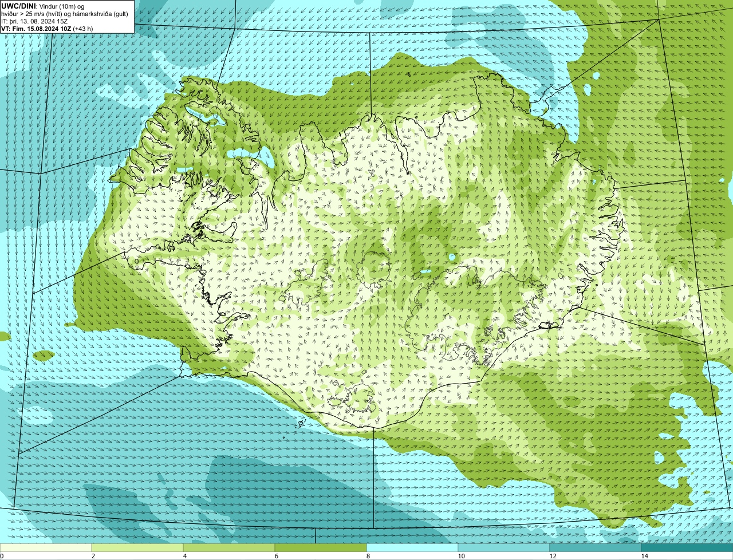Click the issue time "IT: þri. 13. 08. 2024 15Z"
The image size is (733, 560).
point(35,21)
